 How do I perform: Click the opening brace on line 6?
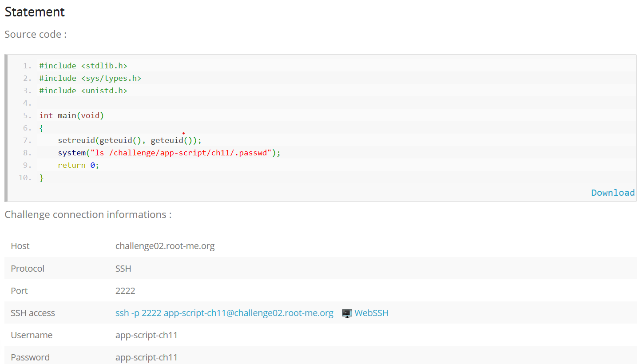pos(41,128)
